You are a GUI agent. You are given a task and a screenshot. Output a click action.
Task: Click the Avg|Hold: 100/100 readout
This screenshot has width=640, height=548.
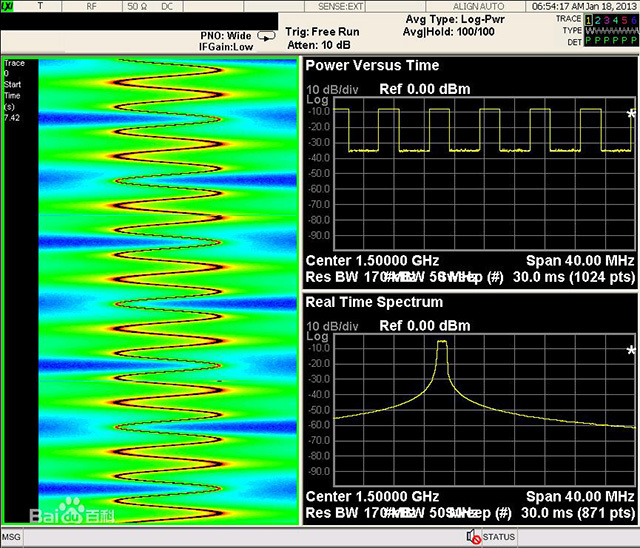[449, 32]
